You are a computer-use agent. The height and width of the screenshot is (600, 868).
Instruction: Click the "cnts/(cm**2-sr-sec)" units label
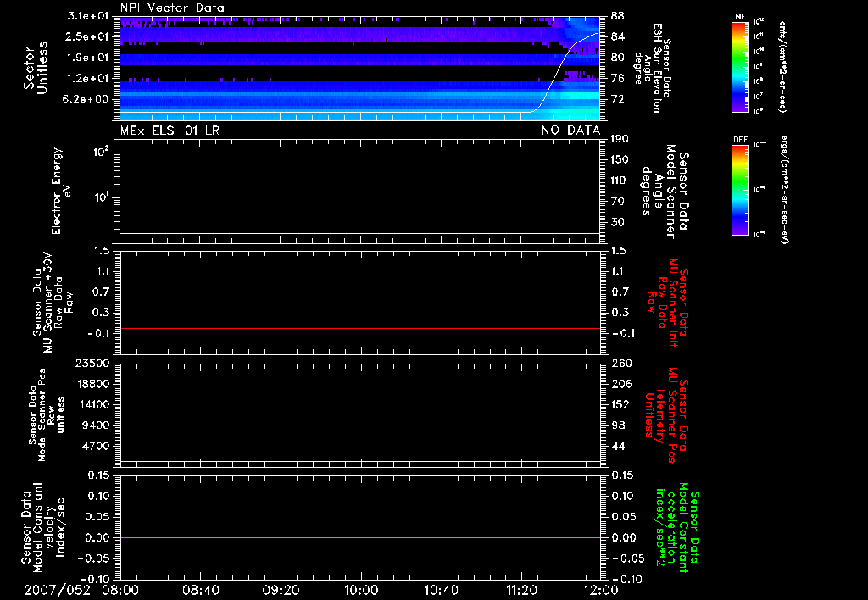pyautogui.click(x=782, y=66)
